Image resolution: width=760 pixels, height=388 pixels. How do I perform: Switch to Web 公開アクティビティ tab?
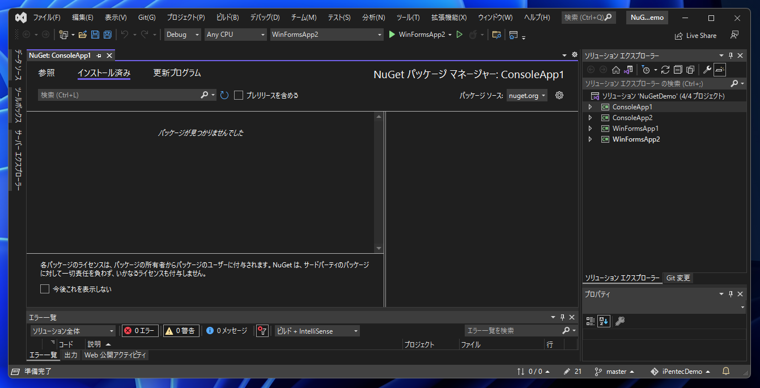(115, 356)
